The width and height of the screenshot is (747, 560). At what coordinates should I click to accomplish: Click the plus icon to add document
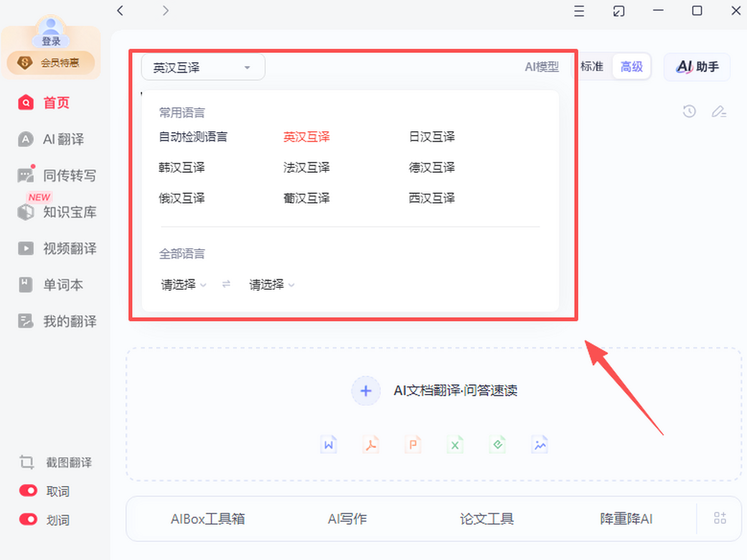coord(366,391)
